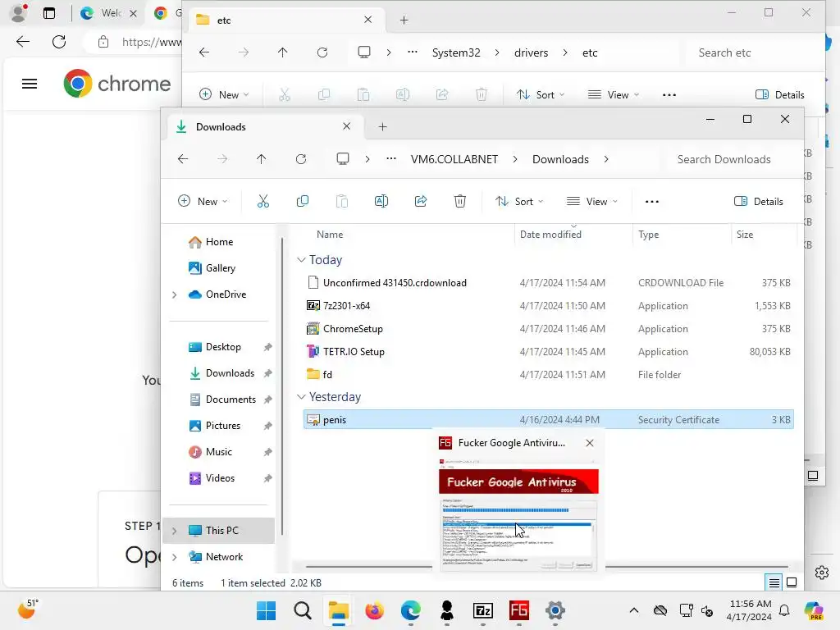Expand Network in navigation pane
The width and height of the screenshot is (840, 630).
point(174,557)
